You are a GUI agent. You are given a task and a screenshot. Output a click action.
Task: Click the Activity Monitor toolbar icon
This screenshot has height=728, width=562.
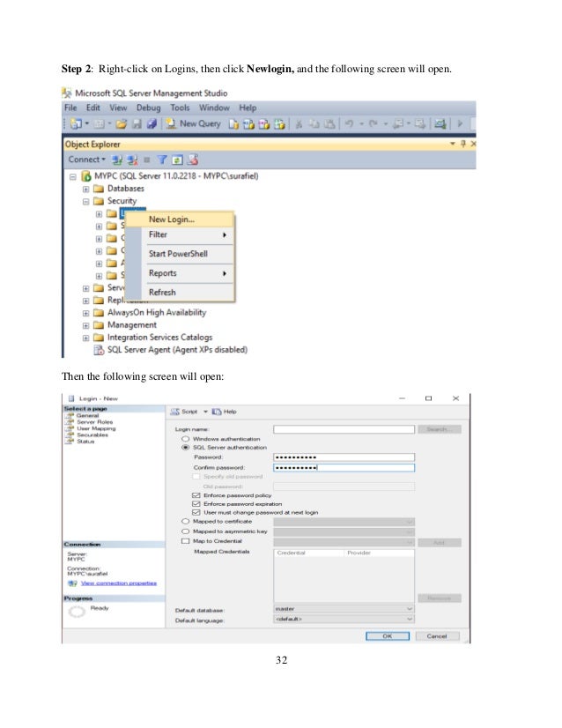440,124
